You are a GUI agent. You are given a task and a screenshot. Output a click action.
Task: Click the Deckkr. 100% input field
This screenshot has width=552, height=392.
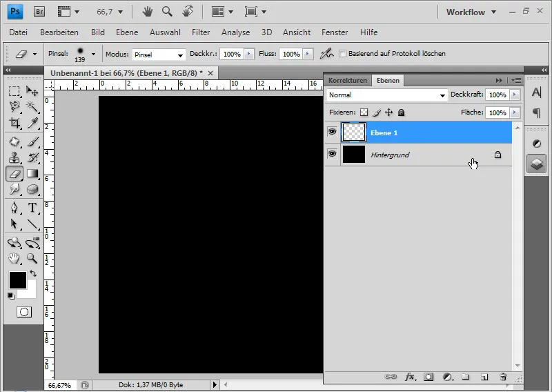(231, 54)
